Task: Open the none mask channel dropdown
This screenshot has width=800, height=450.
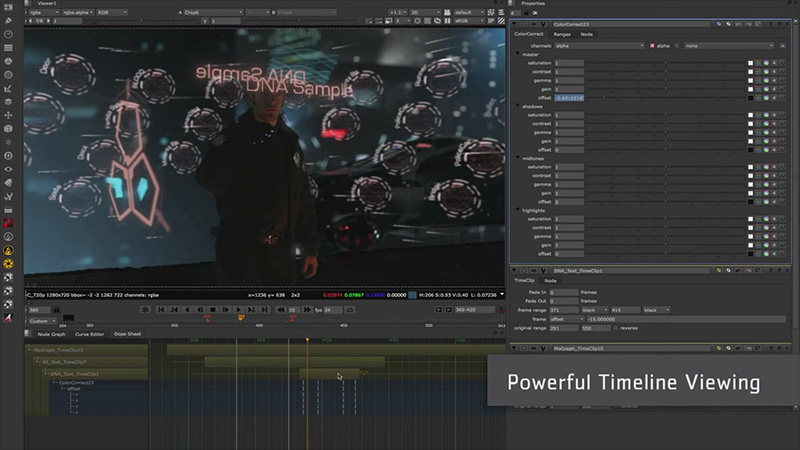Action: pos(729,46)
